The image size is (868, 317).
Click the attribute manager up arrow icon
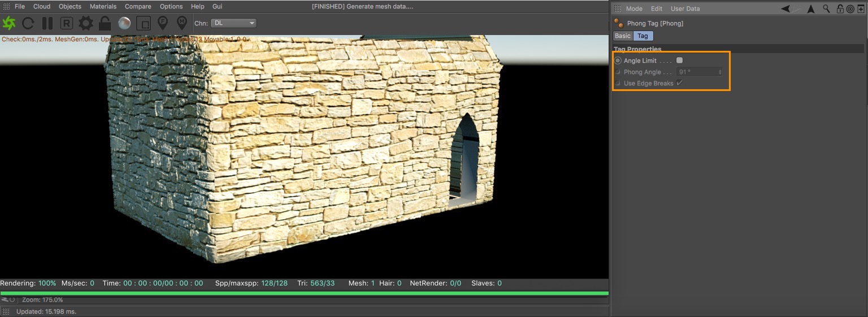coord(811,8)
